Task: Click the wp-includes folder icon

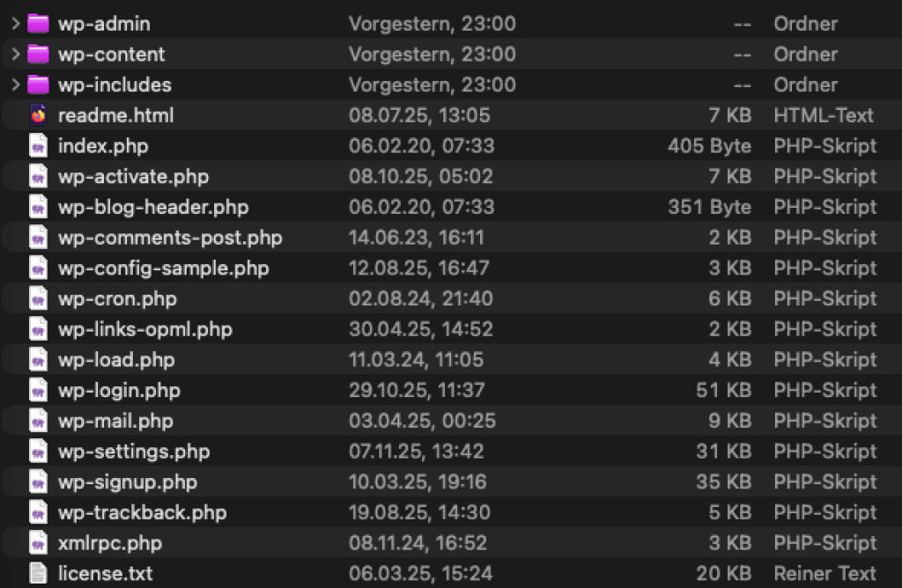Action: pyautogui.click(x=37, y=85)
